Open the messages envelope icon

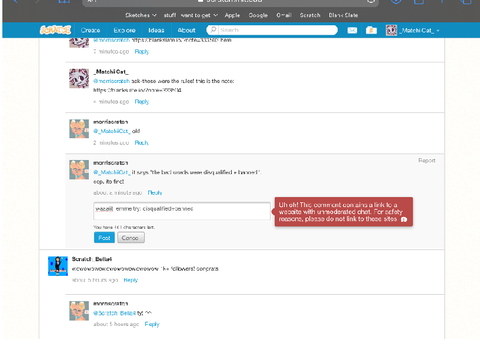[x=352, y=30]
